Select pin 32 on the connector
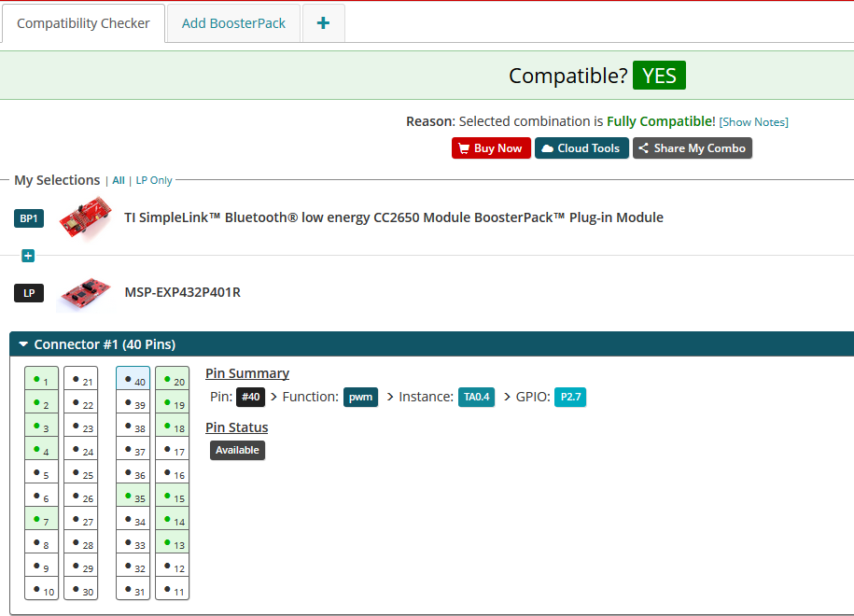Viewport: 854px width, 616px height. pyautogui.click(x=133, y=566)
